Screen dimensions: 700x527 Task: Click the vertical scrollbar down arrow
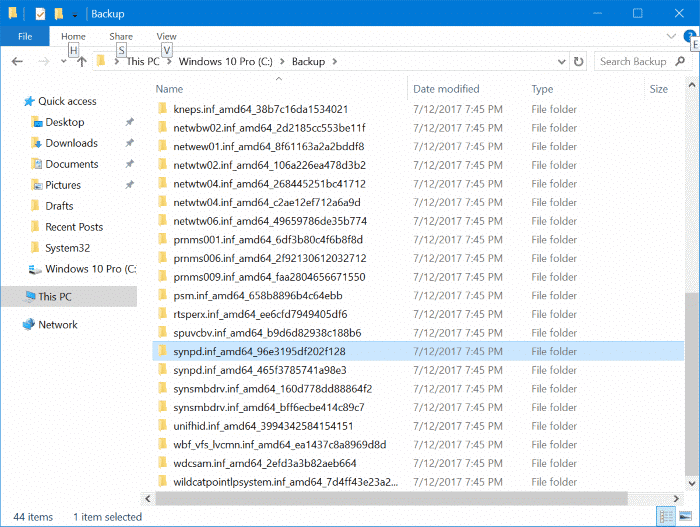[x=692, y=483]
